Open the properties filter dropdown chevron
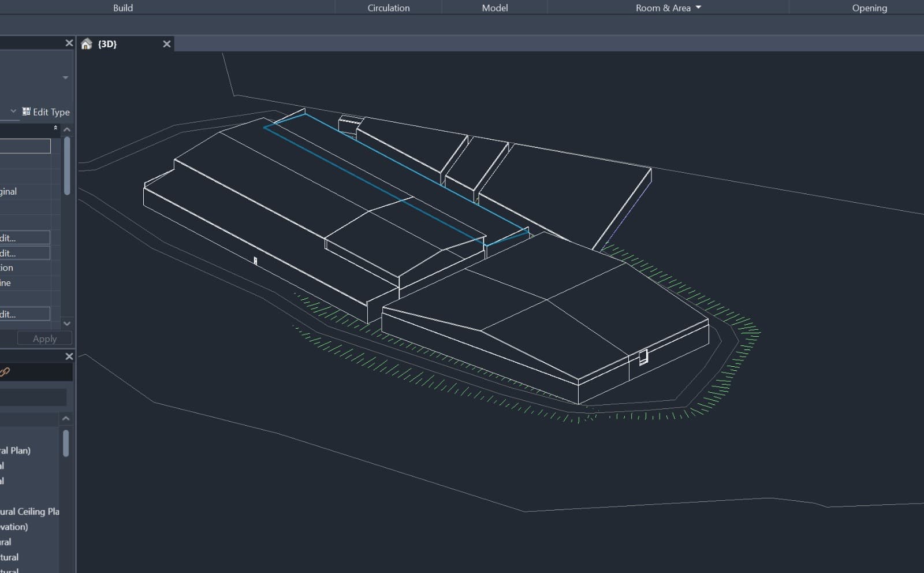 [x=13, y=111]
